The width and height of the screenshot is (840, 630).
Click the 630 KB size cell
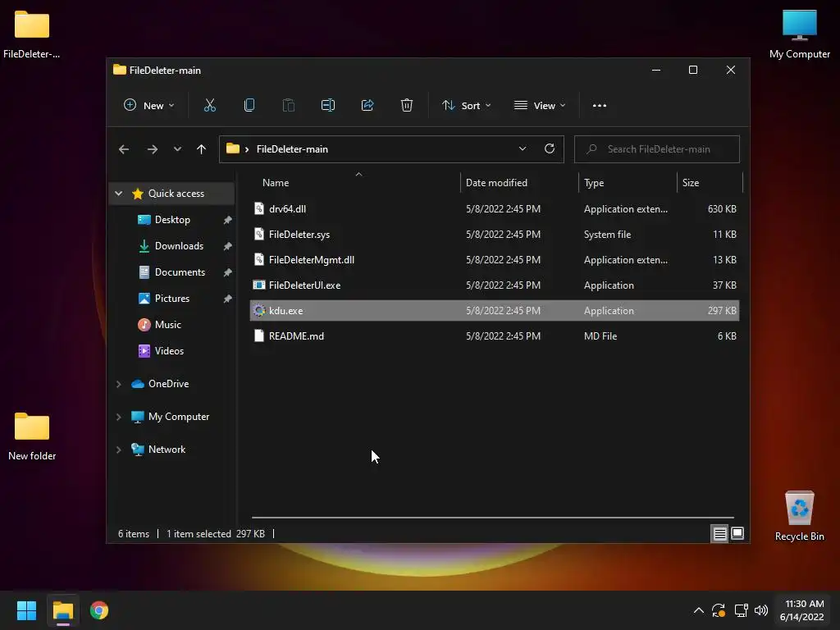(722, 209)
